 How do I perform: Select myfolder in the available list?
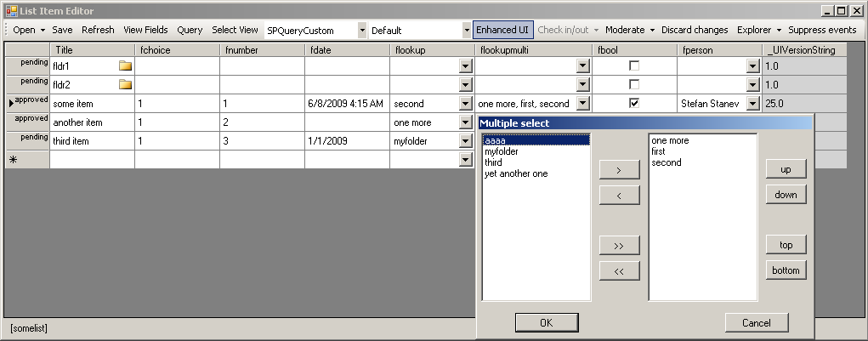pos(536,151)
